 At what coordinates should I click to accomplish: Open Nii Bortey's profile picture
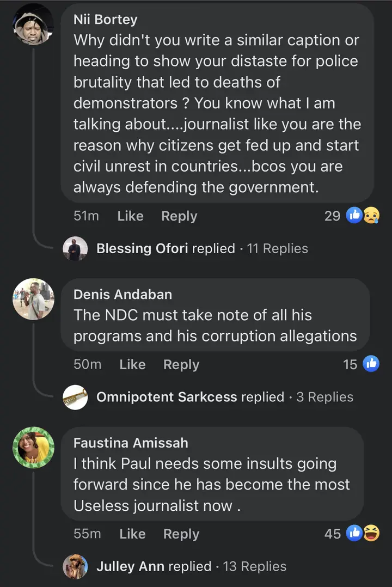click(33, 24)
